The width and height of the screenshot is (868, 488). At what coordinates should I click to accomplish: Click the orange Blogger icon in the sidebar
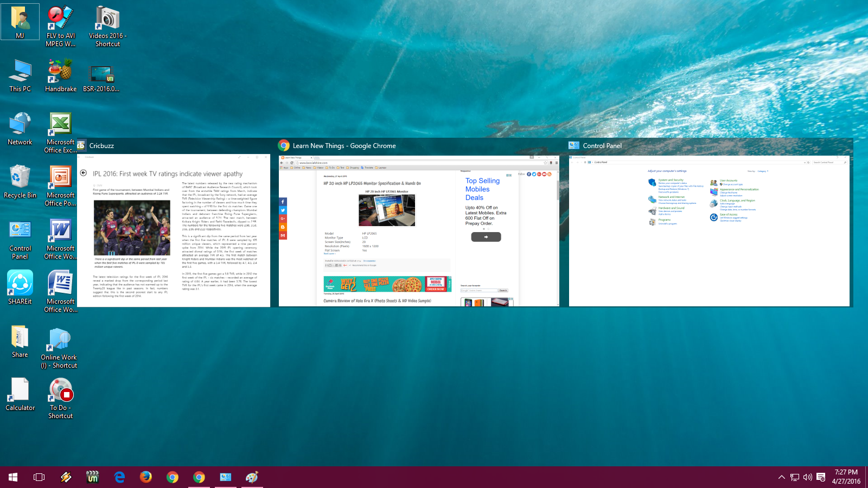283,227
